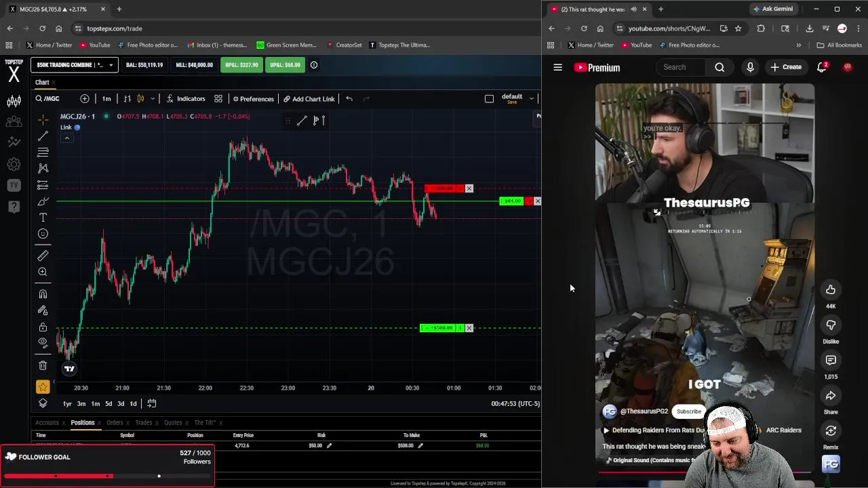Cancel the green $500.00 target order
Image resolution: width=868 pixels, height=488 pixels.
coord(469,328)
